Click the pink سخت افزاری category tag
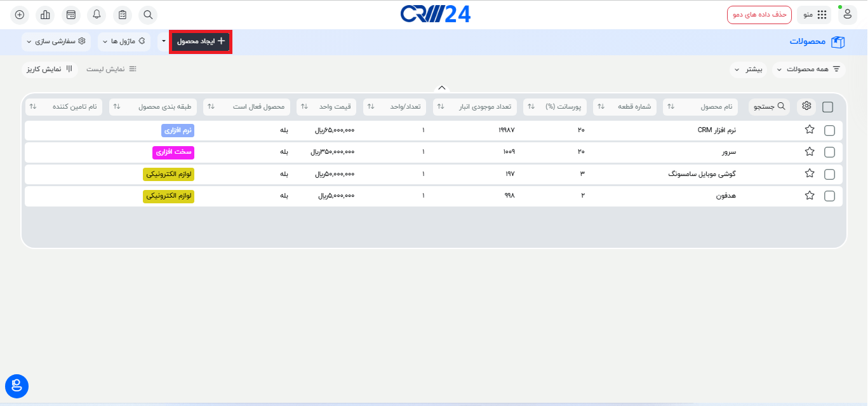The image size is (868, 406). [173, 152]
